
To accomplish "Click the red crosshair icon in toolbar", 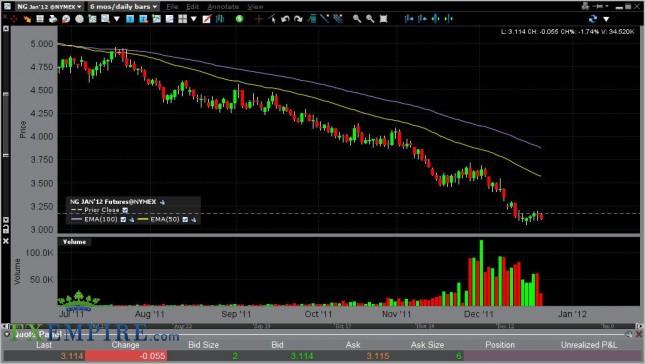I will click(x=14, y=19).
